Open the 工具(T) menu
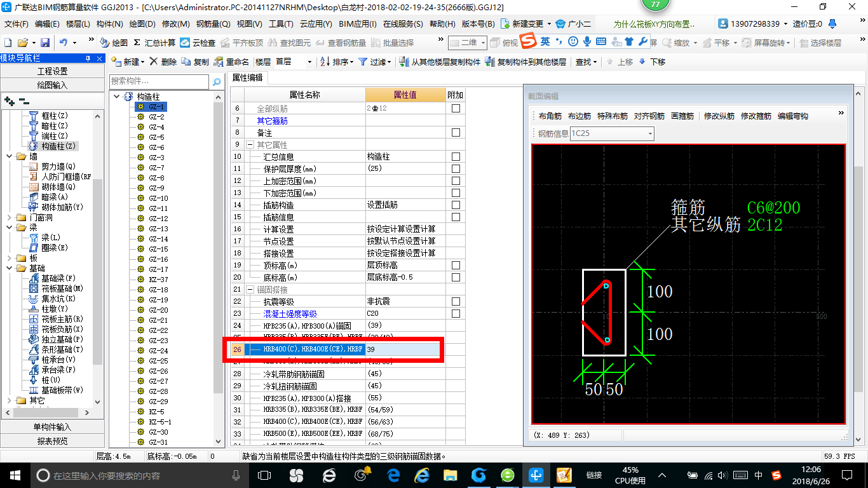Screen dimensions: 868x488 click(281, 24)
